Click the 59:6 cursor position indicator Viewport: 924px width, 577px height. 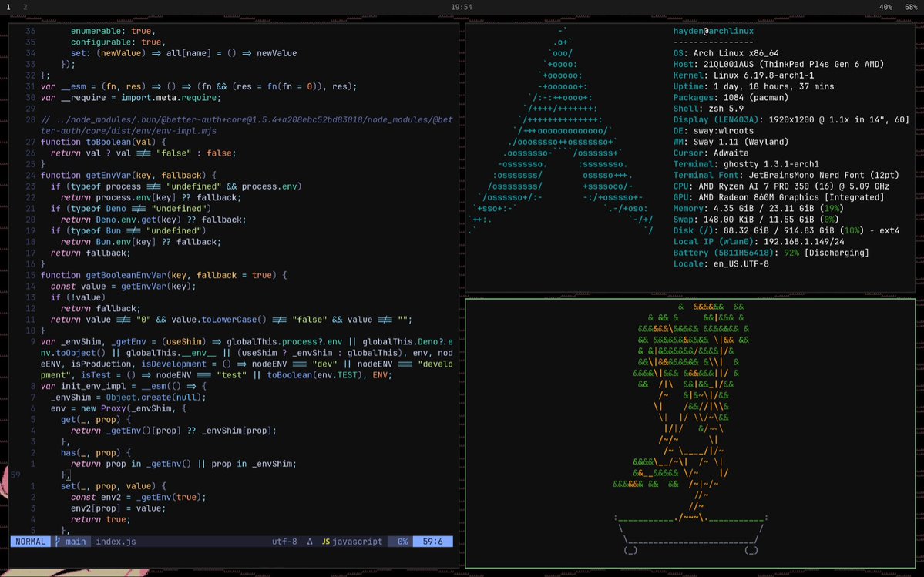tap(432, 542)
